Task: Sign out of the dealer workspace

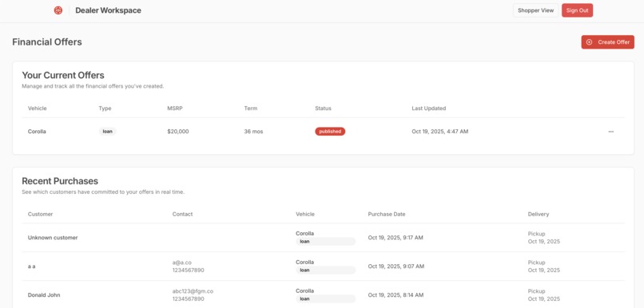Action: (577, 10)
